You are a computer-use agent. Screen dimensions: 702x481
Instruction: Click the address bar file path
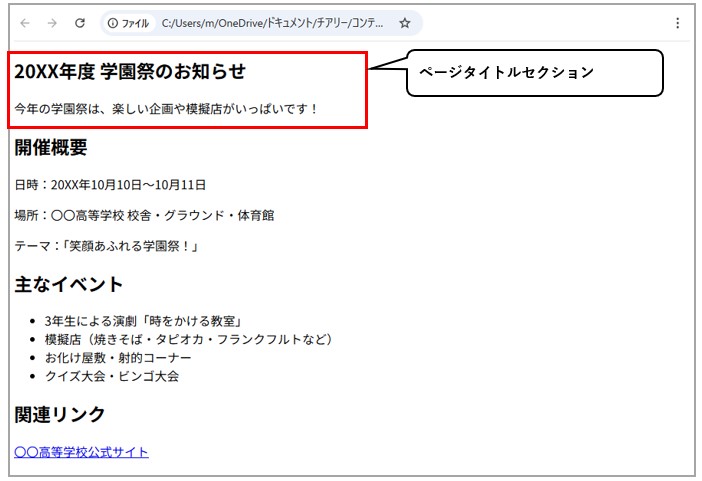click(272, 23)
